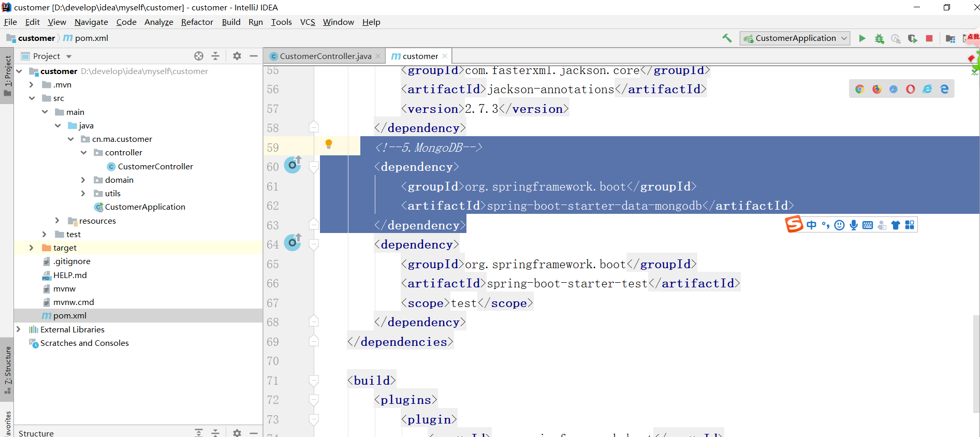Expand the utils package

pyautogui.click(x=83, y=193)
